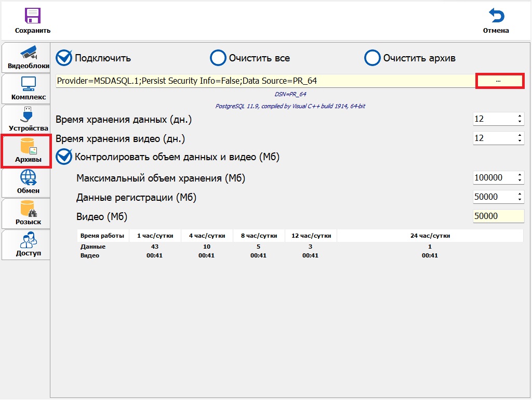
Task: Toggle the Подключить checkbox
Action: [x=64, y=58]
